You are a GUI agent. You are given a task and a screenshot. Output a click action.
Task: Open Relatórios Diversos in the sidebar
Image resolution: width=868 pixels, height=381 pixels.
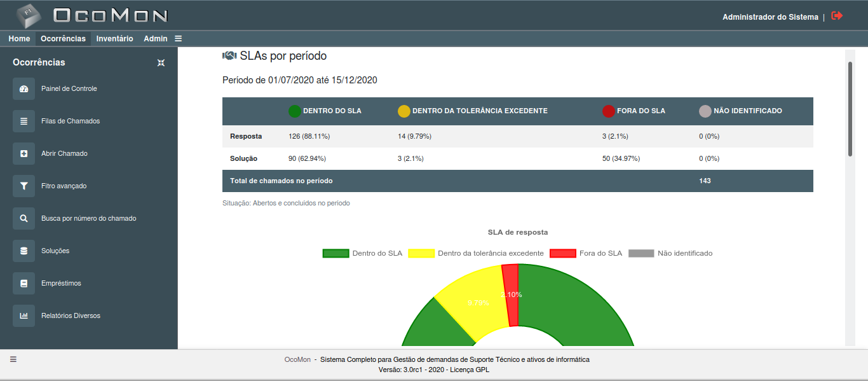tap(71, 315)
